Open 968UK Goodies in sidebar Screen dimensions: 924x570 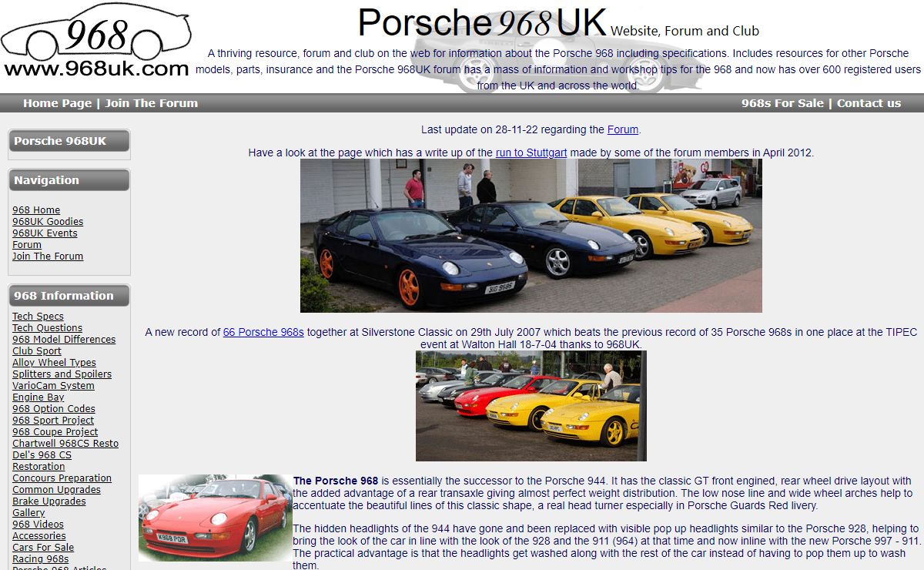(48, 222)
